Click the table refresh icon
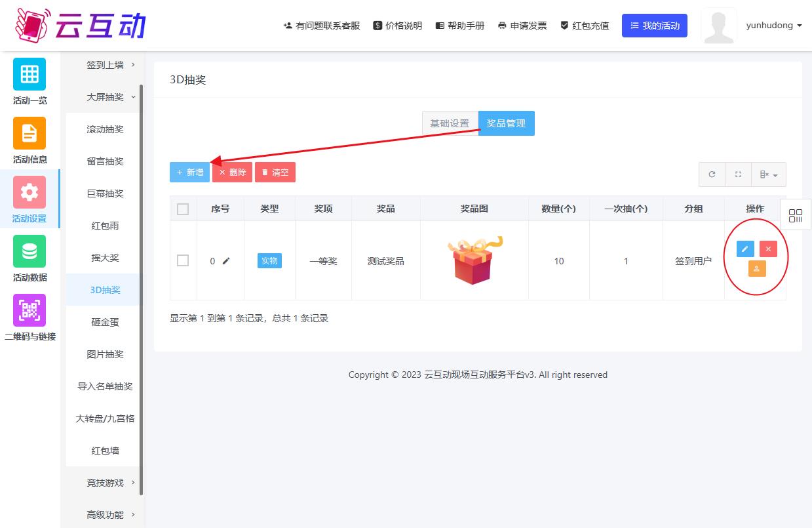 (712, 174)
